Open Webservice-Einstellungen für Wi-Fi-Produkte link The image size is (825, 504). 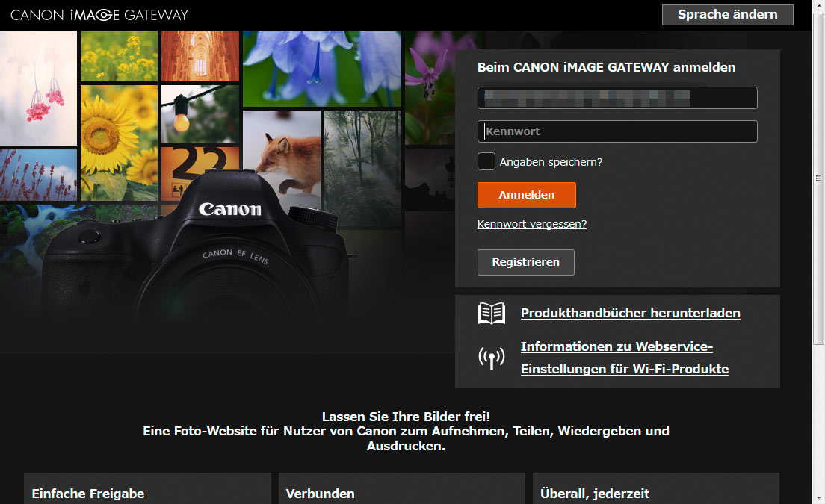[624, 358]
